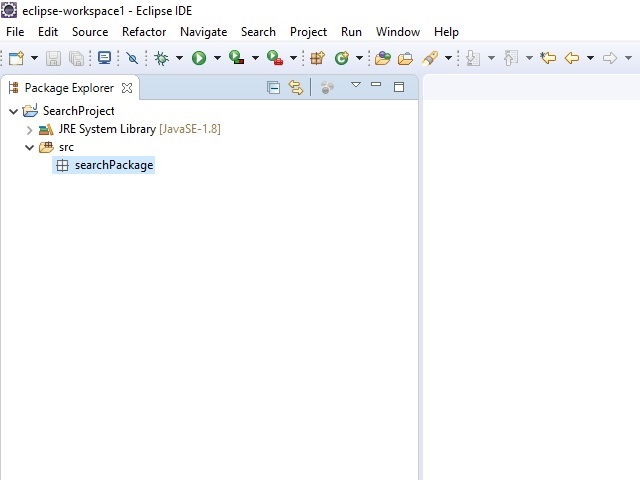Select the src source folder
This screenshot has height=480, width=640.
coord(56,147)
